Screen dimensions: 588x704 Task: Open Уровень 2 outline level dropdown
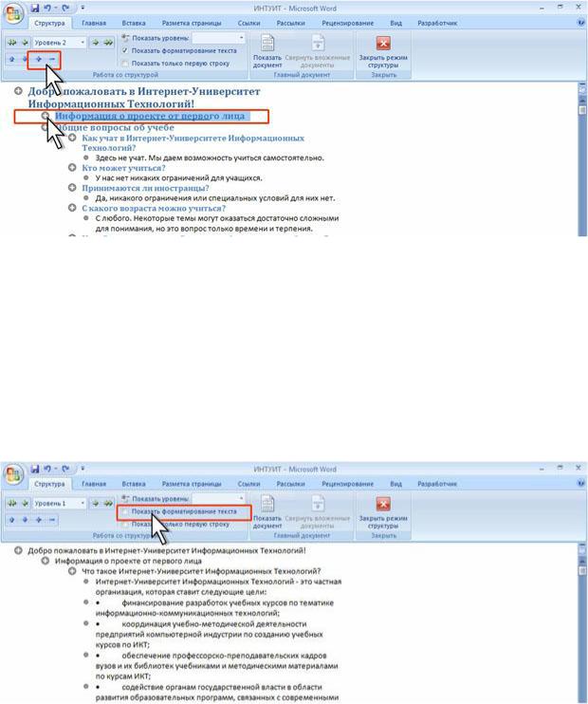(83, 43)
